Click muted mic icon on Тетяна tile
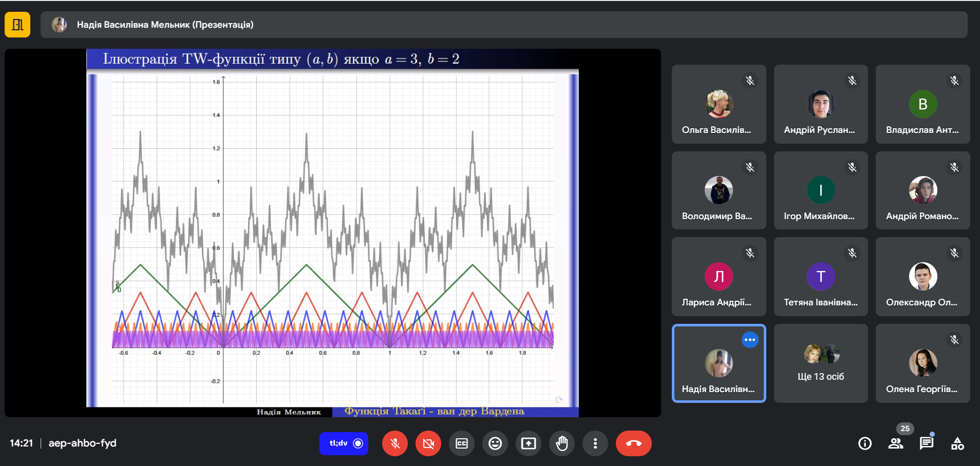Screen dimensions: 980x466 852,253
